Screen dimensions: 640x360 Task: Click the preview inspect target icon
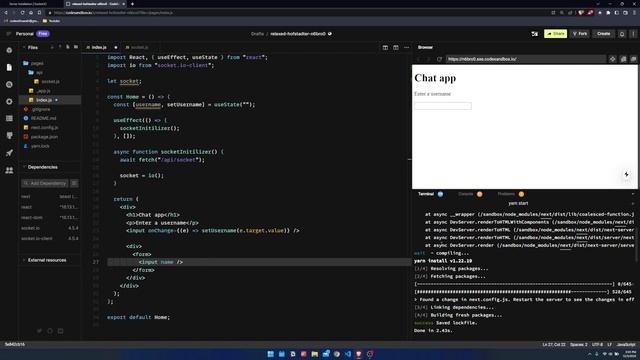[x=613, y=59]
